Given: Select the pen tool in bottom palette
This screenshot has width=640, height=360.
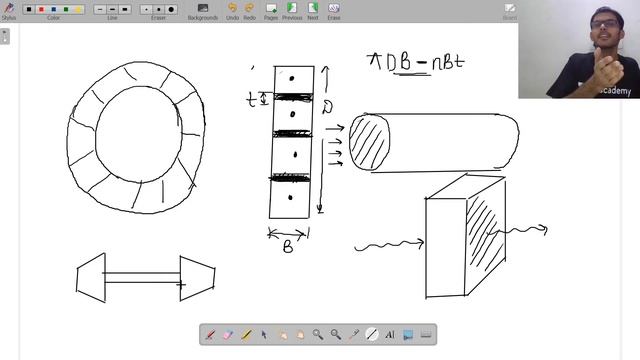Looking at the screenshot, I should coord(210,335).
